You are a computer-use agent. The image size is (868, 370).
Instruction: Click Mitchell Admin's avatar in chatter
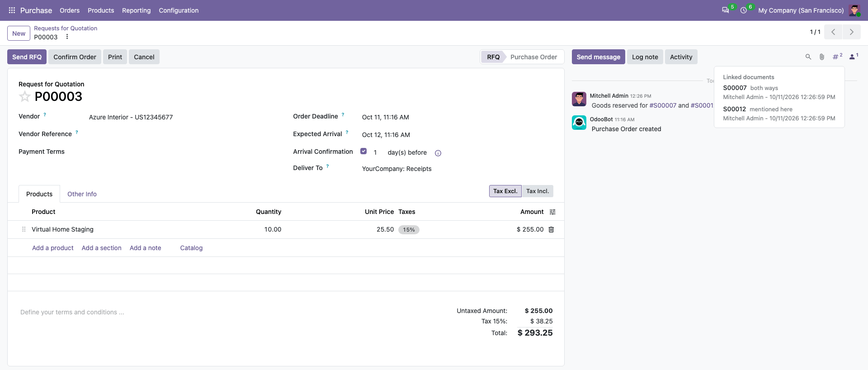[579, 99]
